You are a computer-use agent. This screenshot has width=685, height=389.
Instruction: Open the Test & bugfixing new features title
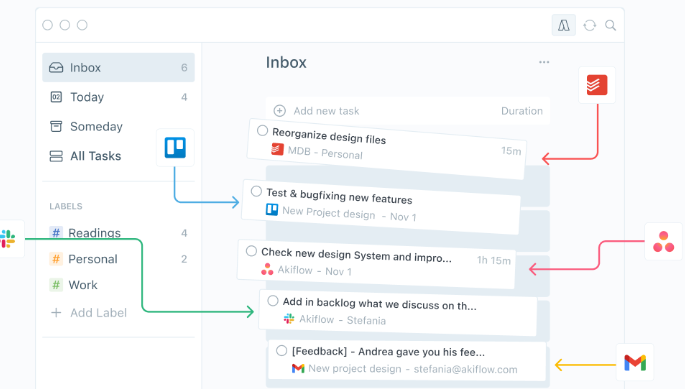pos(339,196)
